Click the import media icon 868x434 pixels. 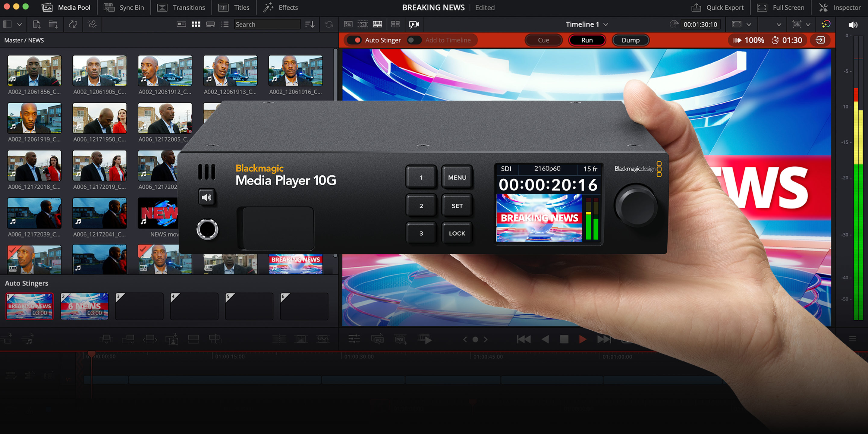[x=37, y=24]
